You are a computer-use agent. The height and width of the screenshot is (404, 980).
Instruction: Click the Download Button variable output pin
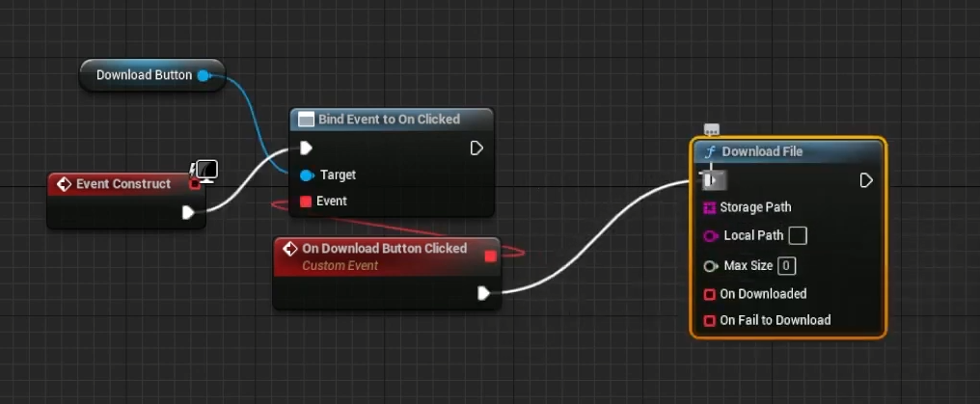[x=204, y=75]
